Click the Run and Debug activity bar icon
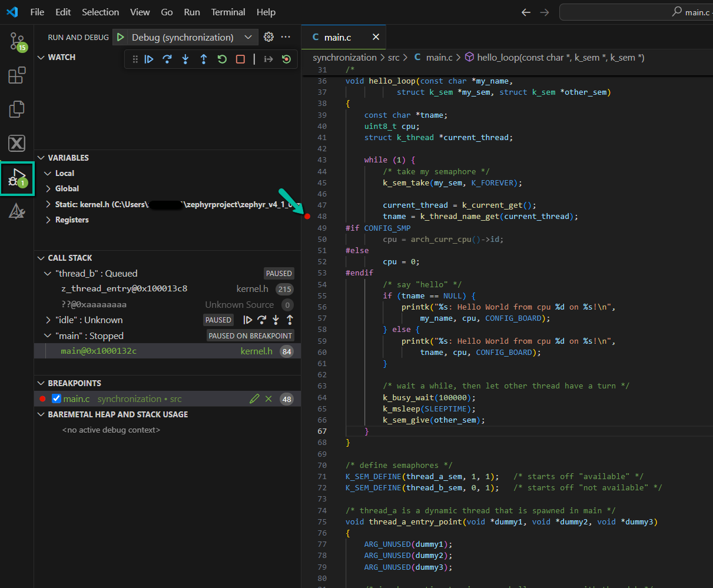 click(16, 178)
